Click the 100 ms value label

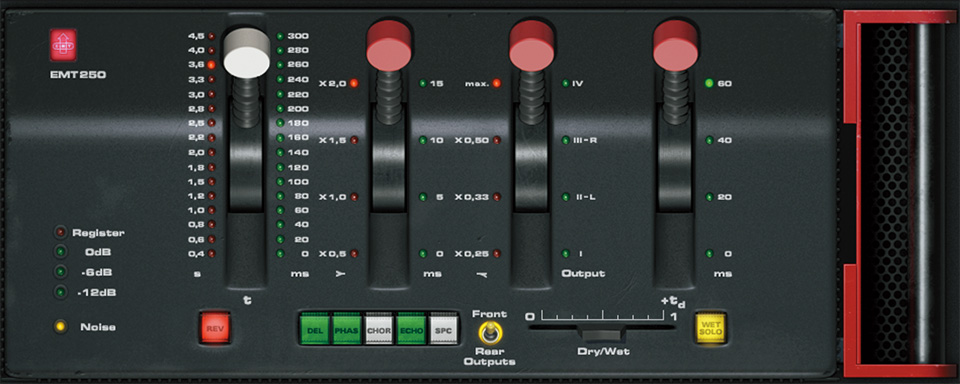point(299,182)
